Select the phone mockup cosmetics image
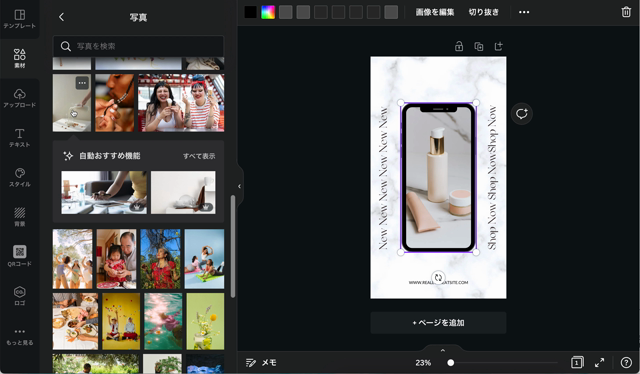 438,178
